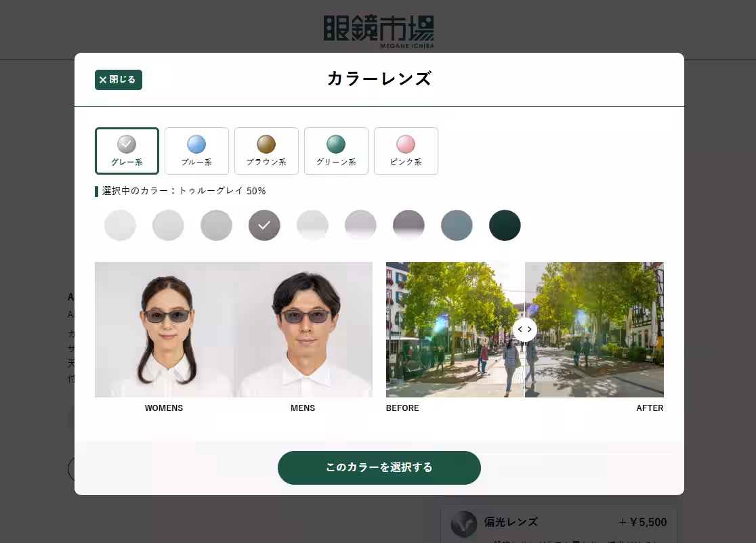Close the color lens dialog with 閉じる
This screenshot has width=756, height=543.
(x=119, y=80)
